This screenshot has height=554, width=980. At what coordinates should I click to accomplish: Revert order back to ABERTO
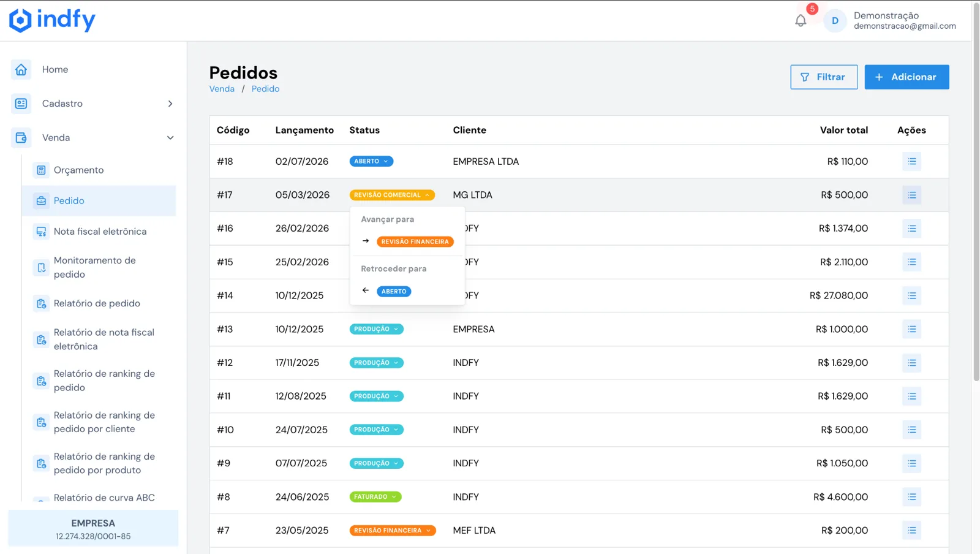394,291
